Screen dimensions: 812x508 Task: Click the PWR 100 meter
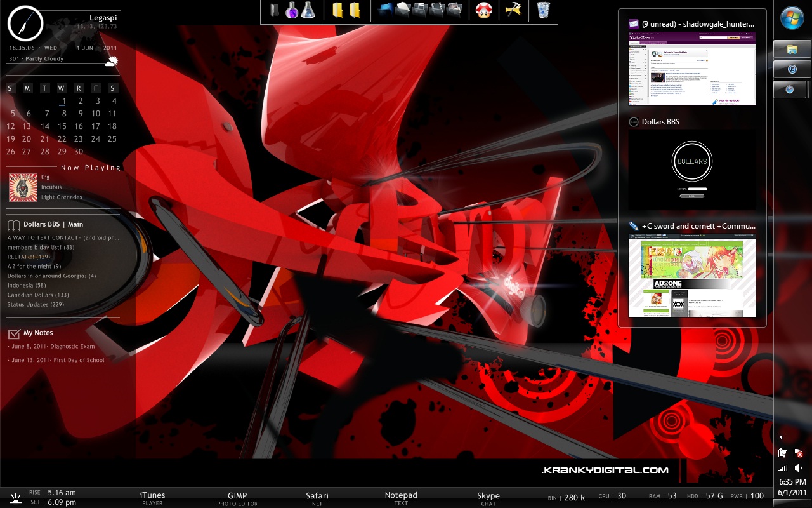point(747,496)
